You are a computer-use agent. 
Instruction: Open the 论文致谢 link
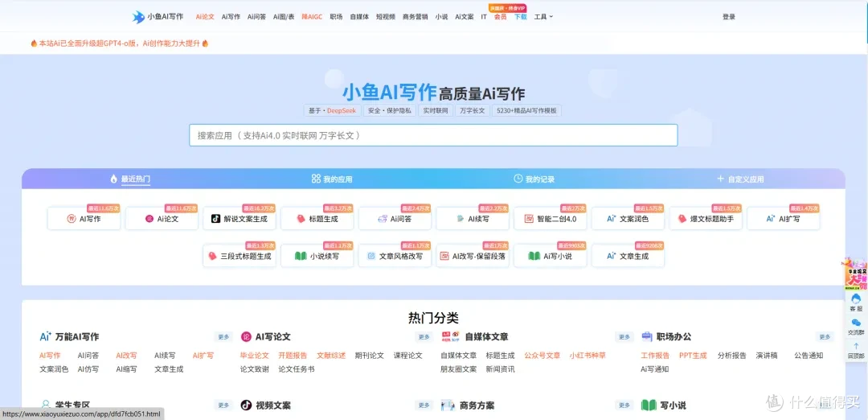click(x=254, y=369)
